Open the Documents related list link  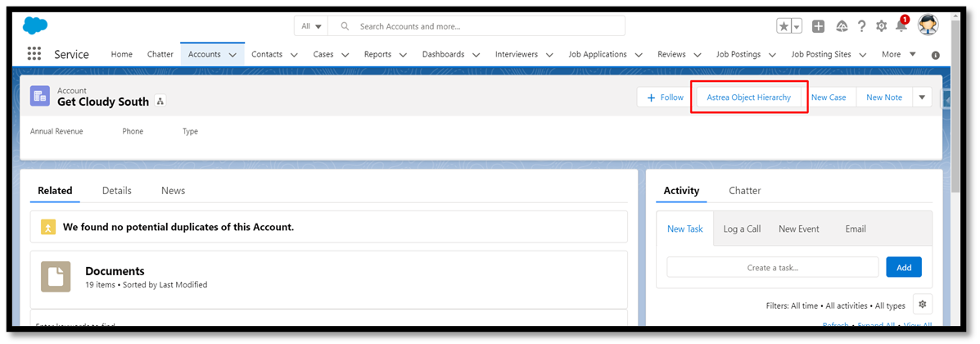115,271
